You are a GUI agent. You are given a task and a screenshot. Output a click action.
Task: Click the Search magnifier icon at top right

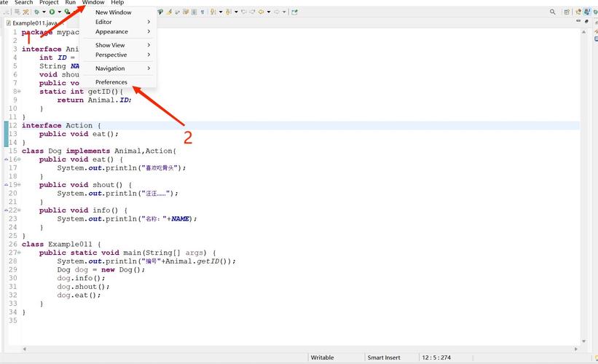click(x=553, y=12)
